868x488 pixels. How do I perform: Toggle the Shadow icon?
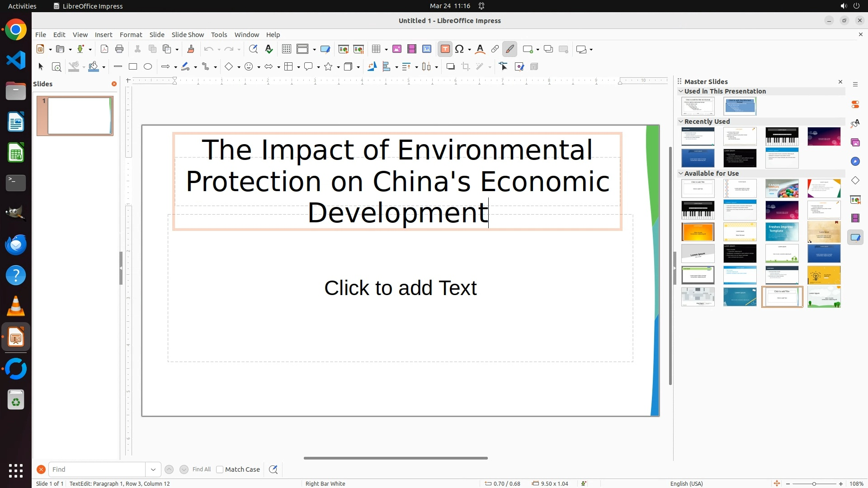coord(450,67)
